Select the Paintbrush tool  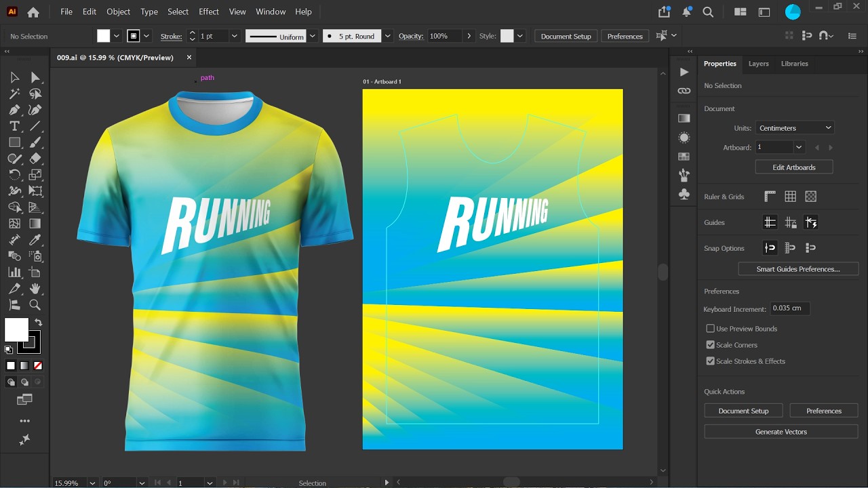click(35, 142)
